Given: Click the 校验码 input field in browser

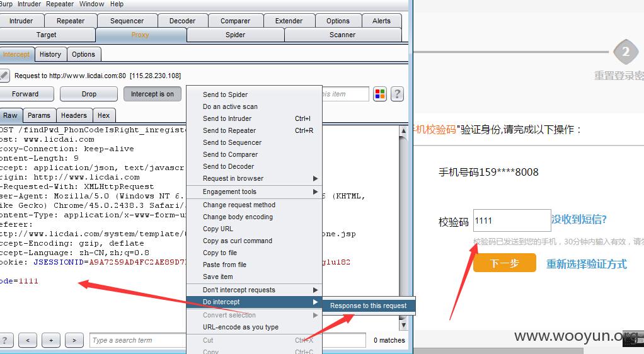Looking at the screenshot, I should tap(512, 220).
